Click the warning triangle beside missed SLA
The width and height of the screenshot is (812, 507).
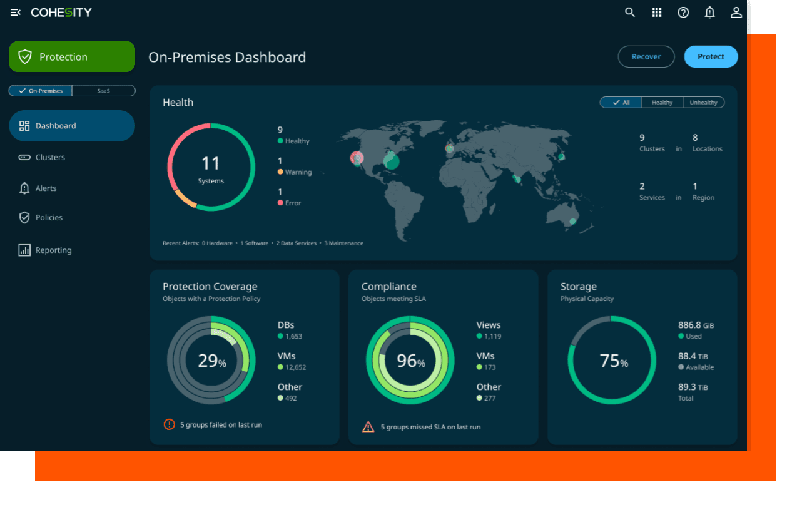[368, 427]
